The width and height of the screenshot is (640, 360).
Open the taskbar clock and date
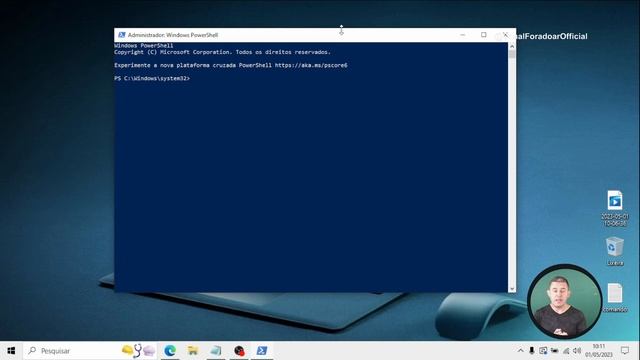click(599, 351)
